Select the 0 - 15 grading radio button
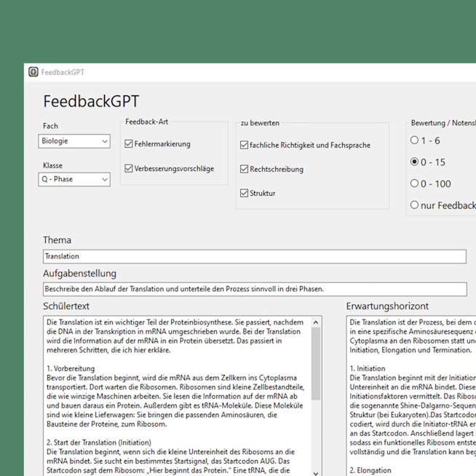476x476 pixels. click(x=414, y=162)
